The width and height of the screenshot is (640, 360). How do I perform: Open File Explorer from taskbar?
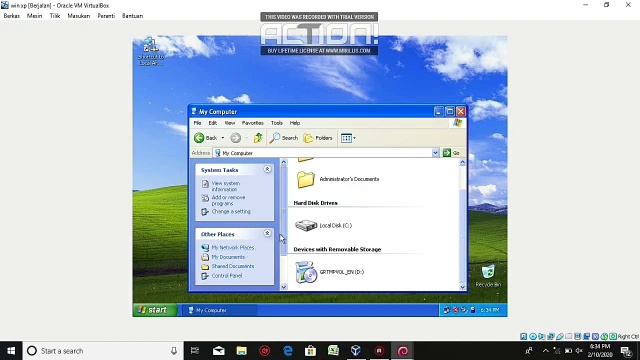point(242,351)
